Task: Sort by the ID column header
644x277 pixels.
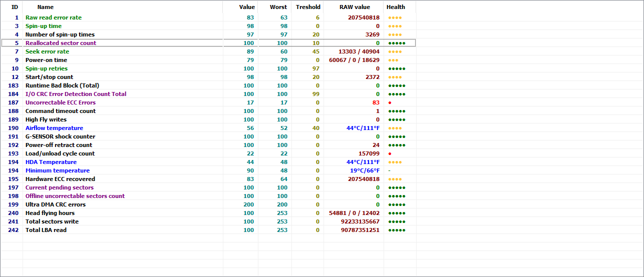Action: click(x=12, y=7)
